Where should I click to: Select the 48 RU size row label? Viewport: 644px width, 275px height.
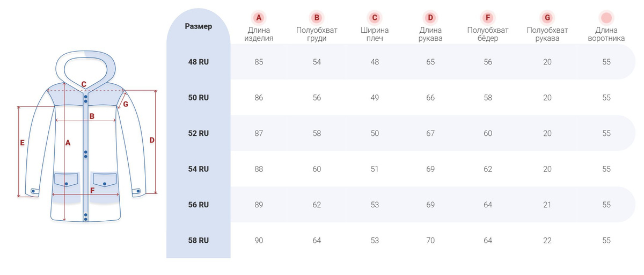198,62
